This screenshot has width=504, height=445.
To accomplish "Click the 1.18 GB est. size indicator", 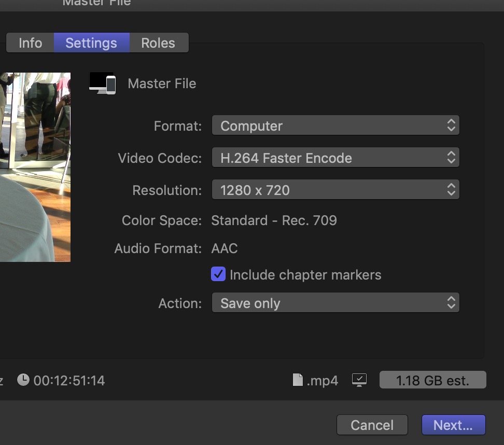I will tap(432, 380).
